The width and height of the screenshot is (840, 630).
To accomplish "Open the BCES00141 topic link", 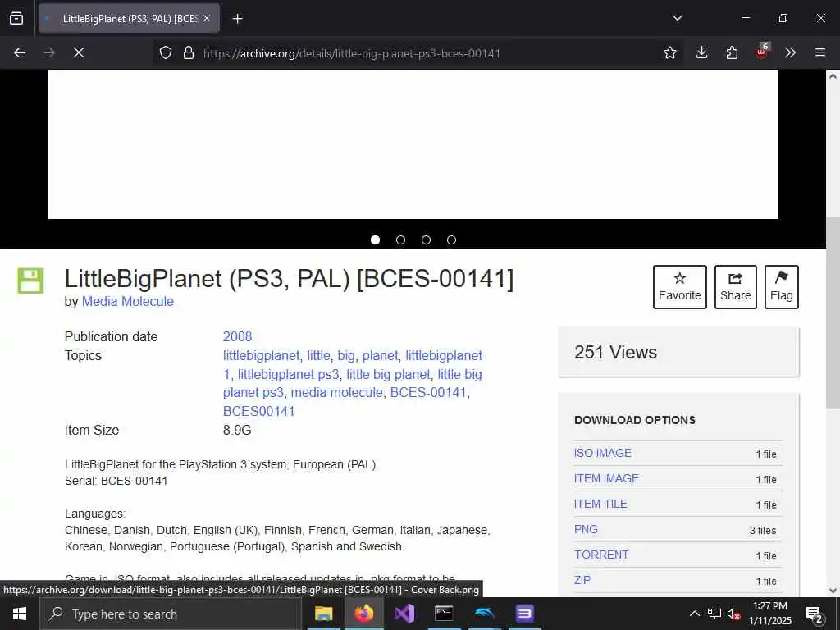I will [258, 412].
